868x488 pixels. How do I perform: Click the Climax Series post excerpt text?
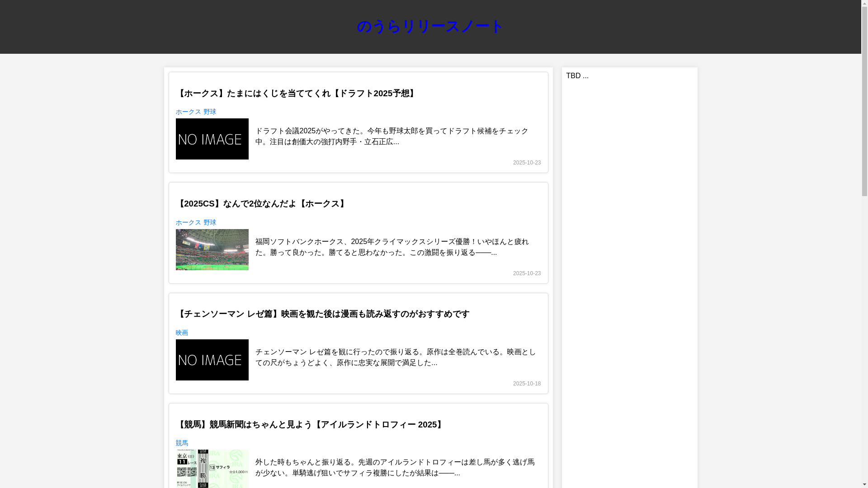[392, 247]
